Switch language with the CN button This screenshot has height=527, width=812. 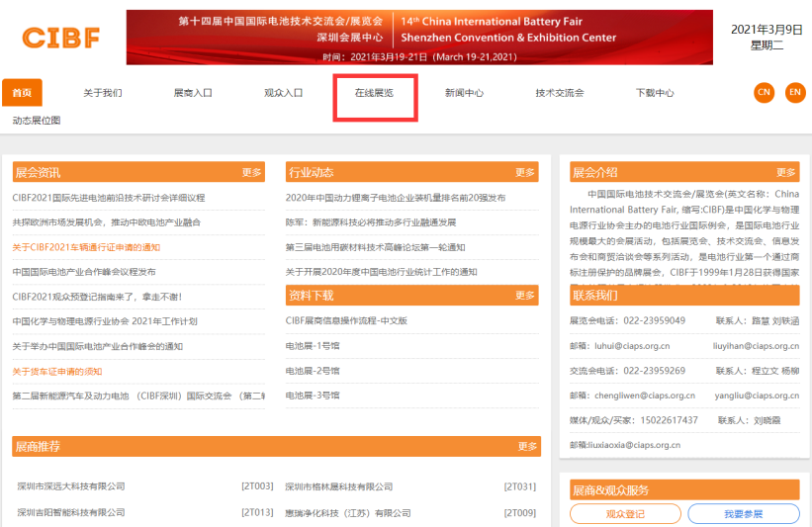coord(763,92)
